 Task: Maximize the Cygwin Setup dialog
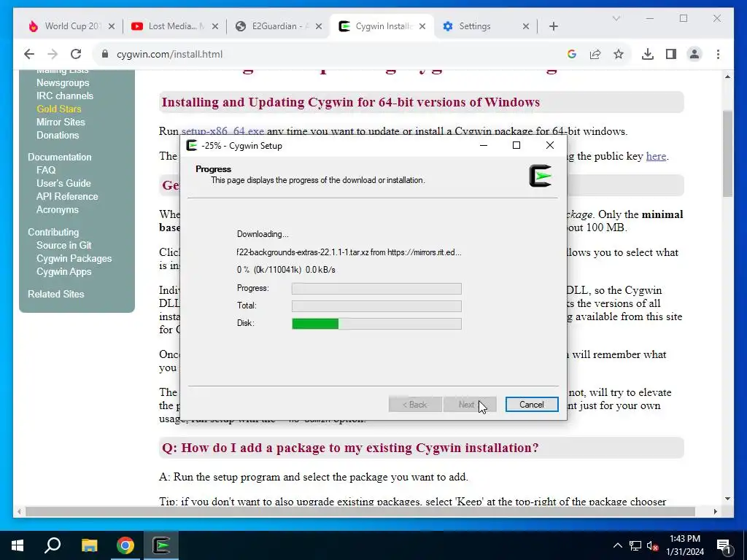[516, 145]
